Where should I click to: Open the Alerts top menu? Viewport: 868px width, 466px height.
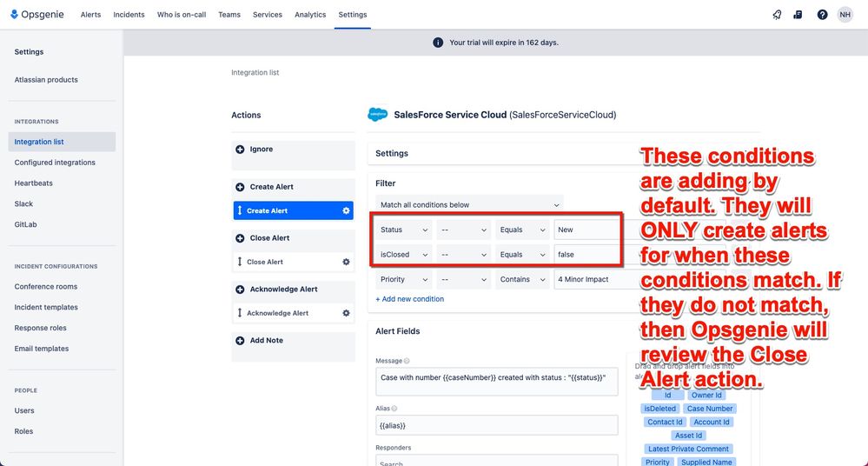pos(90,15)
